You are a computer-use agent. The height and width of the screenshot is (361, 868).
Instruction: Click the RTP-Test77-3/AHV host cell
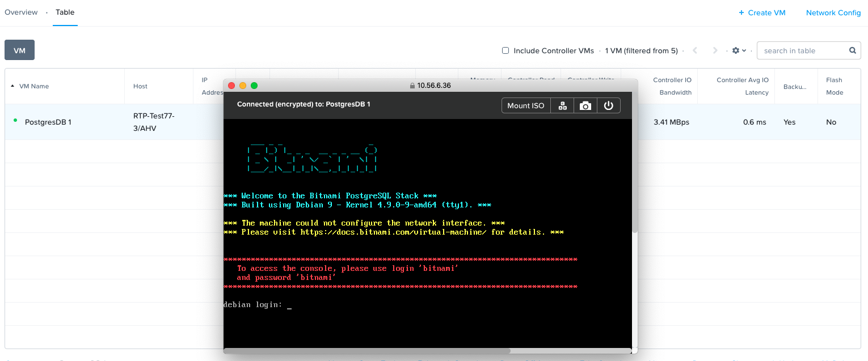coord(154,122)
